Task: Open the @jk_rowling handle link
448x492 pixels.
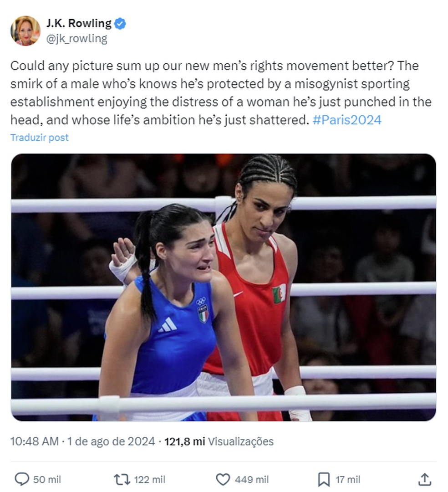Action: point(76,39)
